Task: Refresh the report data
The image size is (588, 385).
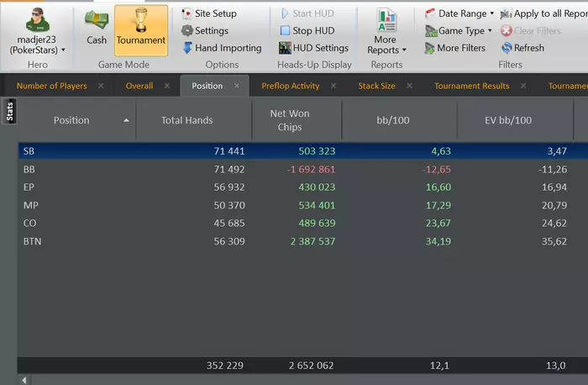Action: point(522,48)
